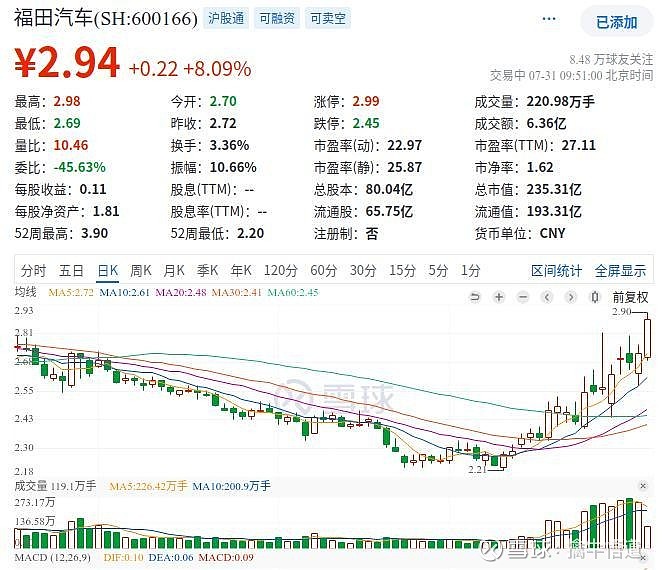Select the 年K tab
This screenshot has width=662, height=570.
point(241,270)
